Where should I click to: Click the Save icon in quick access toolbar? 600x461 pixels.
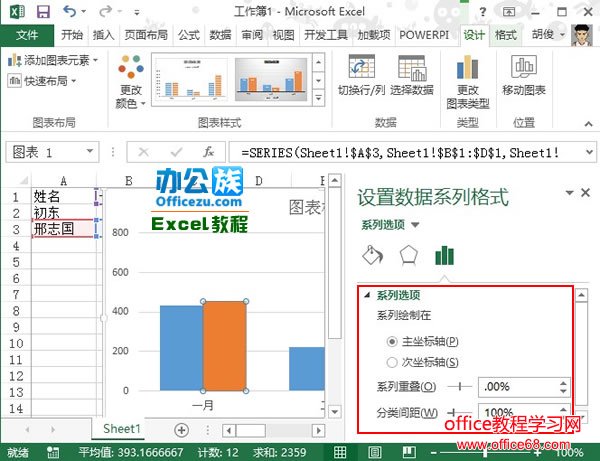[x=43, y=11]
